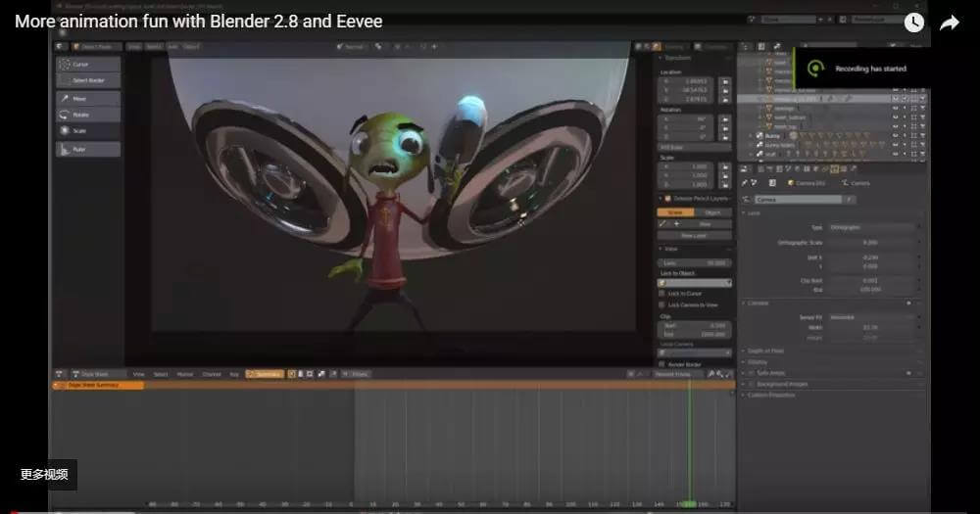Enable Lock Camera to View checkbox
980x514 pixels.
coord(661,305)
